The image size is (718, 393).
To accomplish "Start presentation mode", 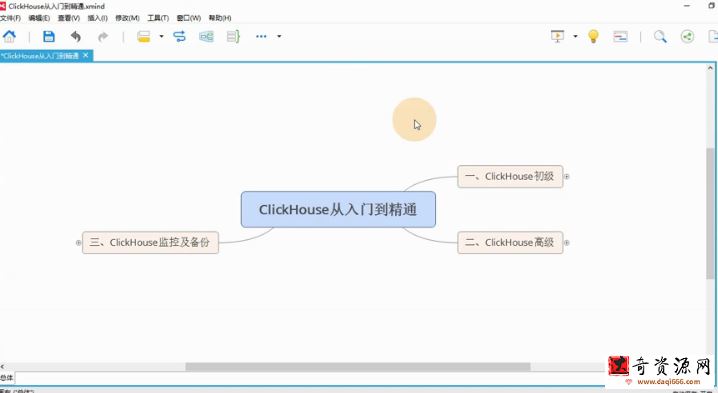I will [557, 36].
